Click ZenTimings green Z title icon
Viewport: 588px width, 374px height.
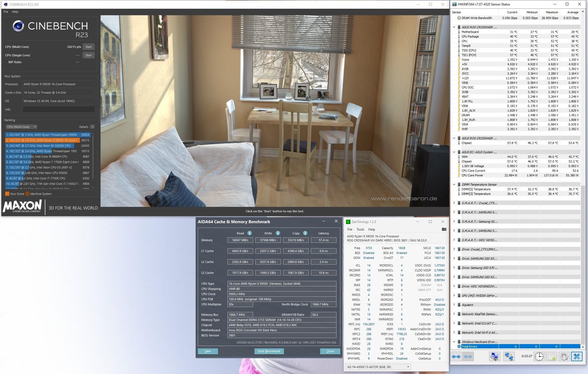point(348,222)
